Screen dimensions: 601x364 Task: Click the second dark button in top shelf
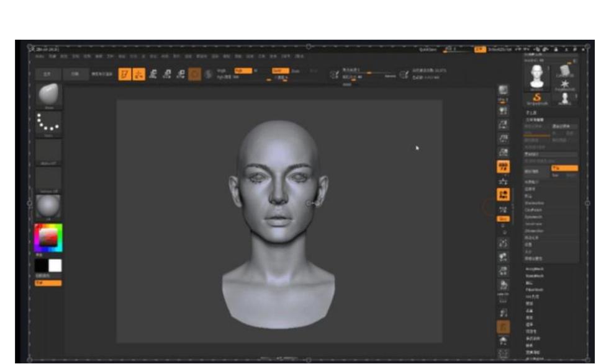coord(75,74)
